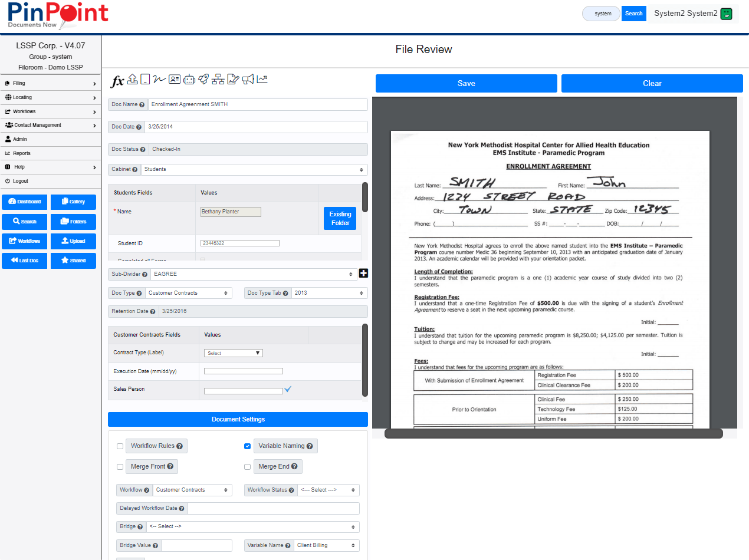Check the Merge End checkbox

pos(247,466)
